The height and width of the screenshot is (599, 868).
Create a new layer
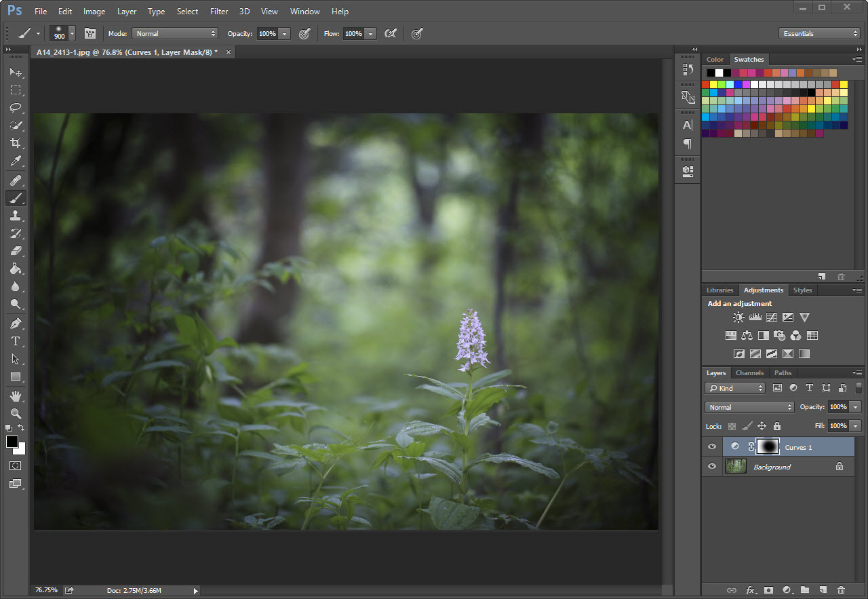click(823, 590)
